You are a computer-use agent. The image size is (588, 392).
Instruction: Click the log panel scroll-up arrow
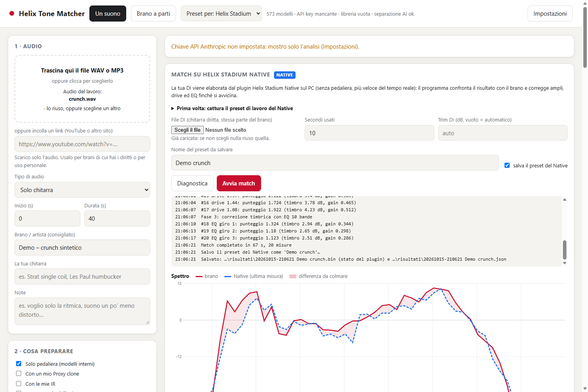(564, 200)
